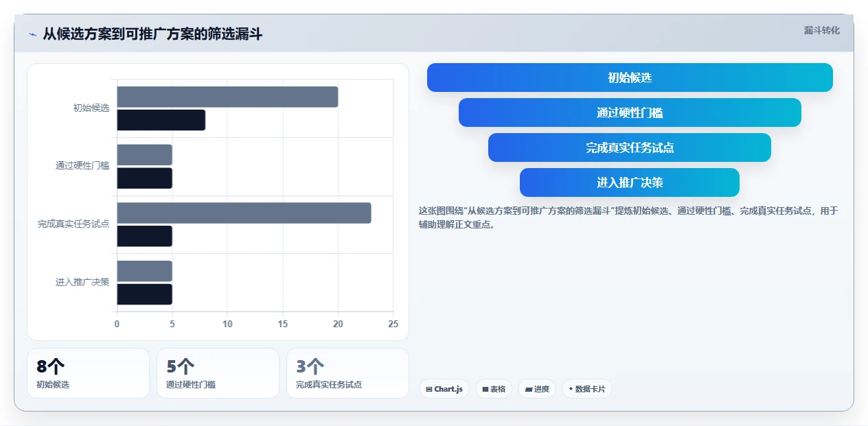The height and width of the screenshot is (426, 868).
Task: Click the x-axis tick label 10
Action: pyautogui.click(x=227, y=324)
